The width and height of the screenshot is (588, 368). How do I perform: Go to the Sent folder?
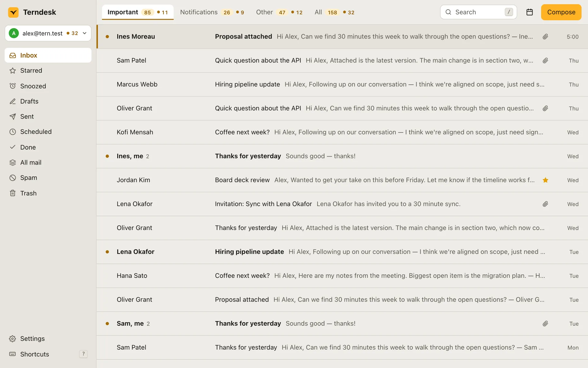[x=48, y=117]
